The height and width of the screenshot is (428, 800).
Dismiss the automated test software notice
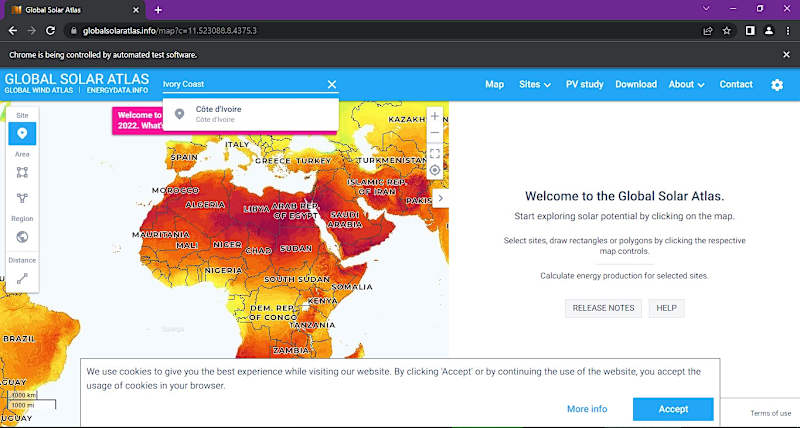tap(786, 55)
